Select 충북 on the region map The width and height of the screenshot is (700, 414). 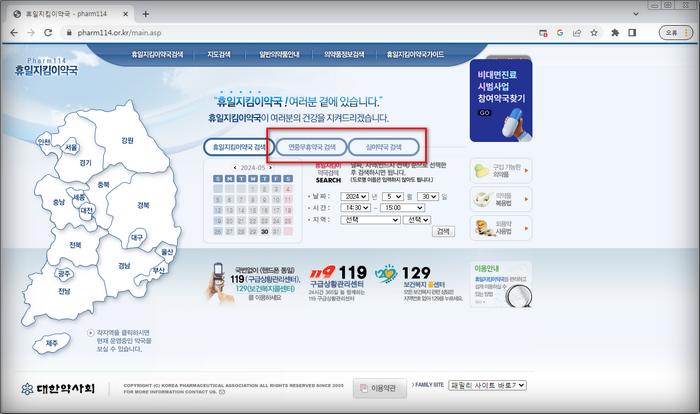[103, 184]
